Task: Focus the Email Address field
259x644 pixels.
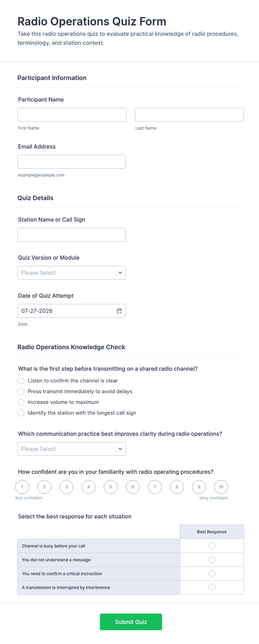Action: [72, 162]
